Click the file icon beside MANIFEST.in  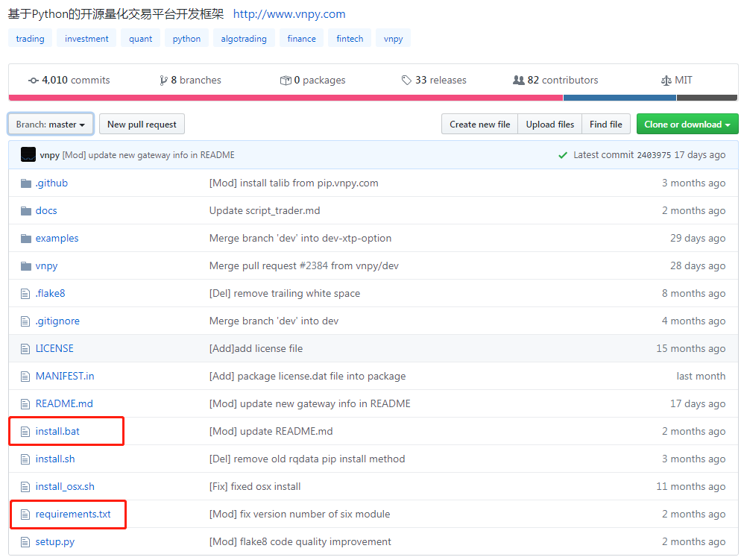click(25, 377)
